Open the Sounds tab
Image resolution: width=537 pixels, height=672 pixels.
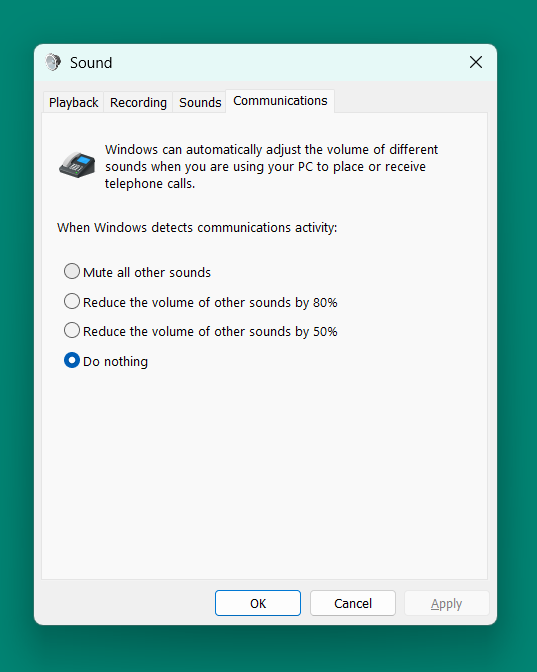click(200, 103)
